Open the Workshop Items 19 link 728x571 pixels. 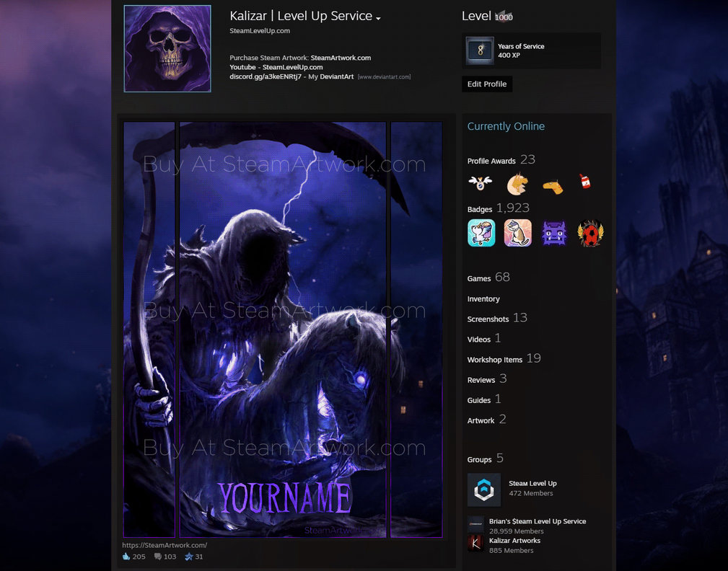(504, 358)
